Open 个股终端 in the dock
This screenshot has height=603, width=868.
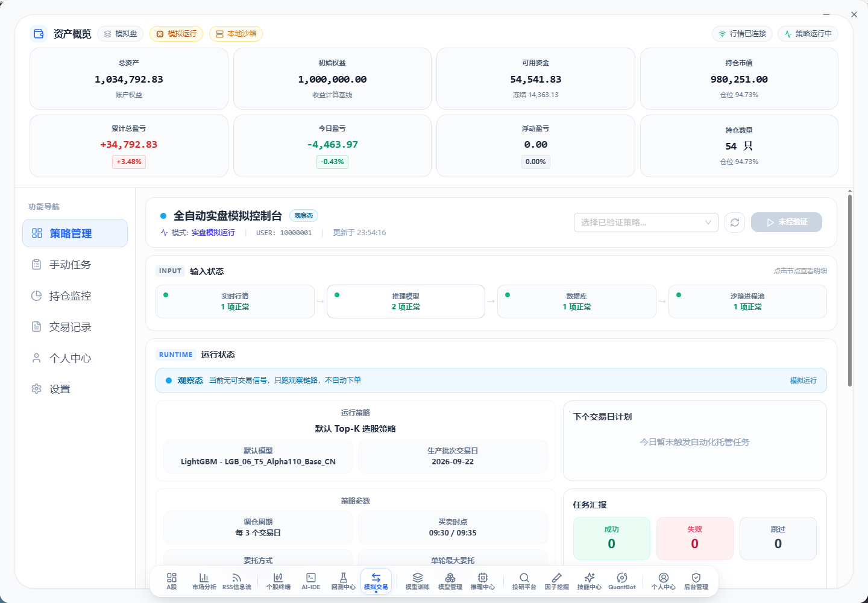point(278,581)
